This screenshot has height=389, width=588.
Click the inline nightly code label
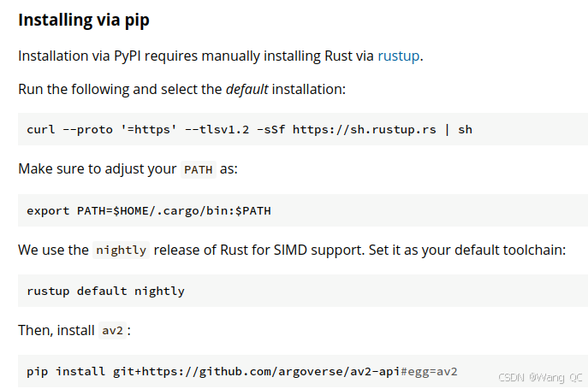click(x=122, y=250)
